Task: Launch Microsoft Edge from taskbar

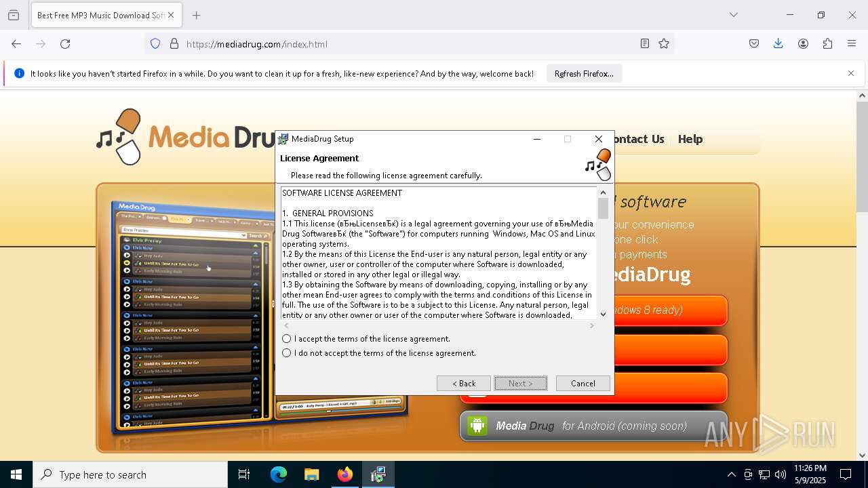Action: point(279,474)
